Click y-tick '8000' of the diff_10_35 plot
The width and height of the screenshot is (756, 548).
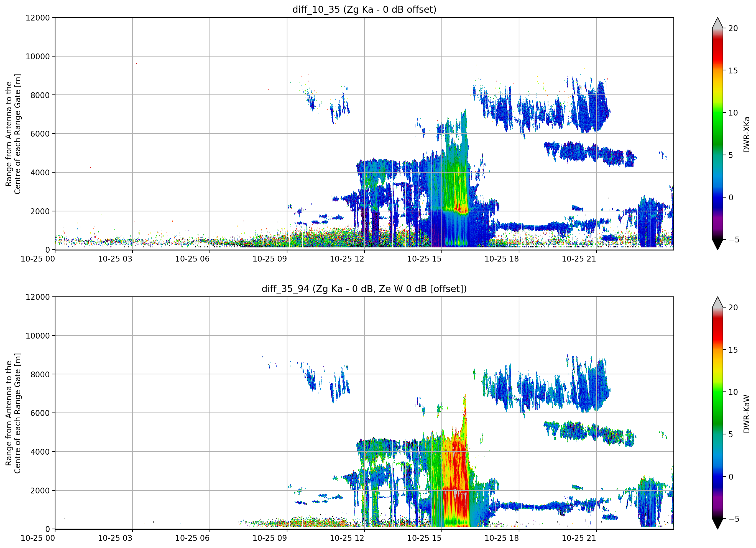[40, 95]
